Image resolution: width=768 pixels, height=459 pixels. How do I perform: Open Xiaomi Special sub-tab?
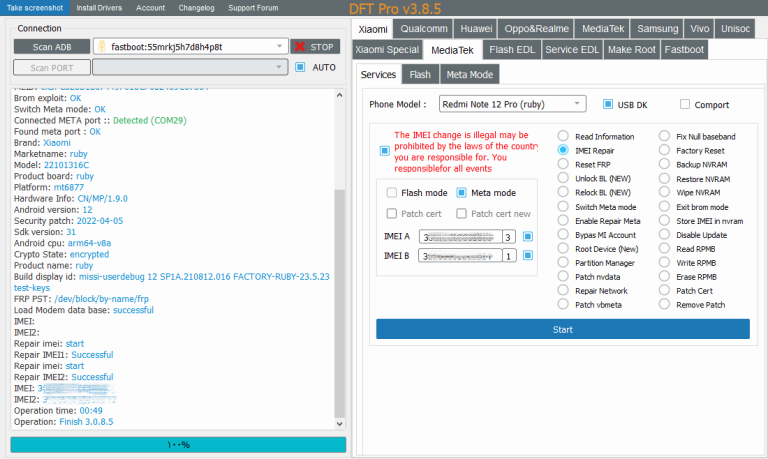coord(387,49)
